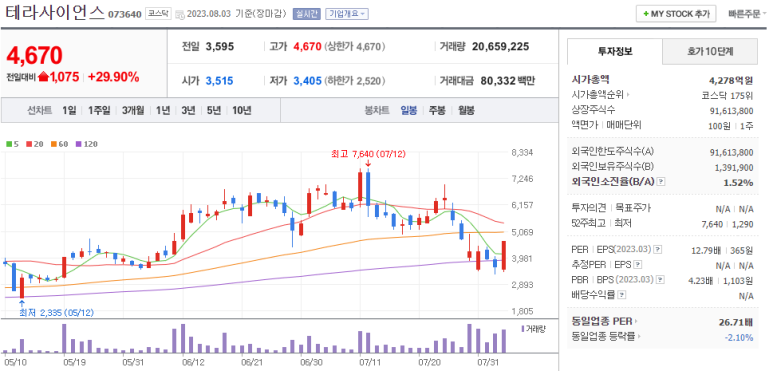Viewport: 773px width, 371px height.
Task: Select the 3개월 line chart period
Action: (x=133, y=110)
